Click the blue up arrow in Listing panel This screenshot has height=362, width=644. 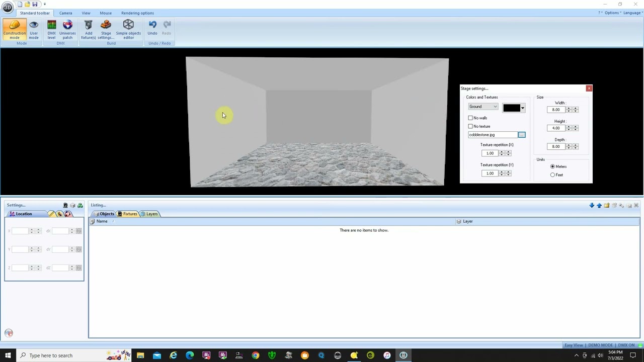(599, 205)
